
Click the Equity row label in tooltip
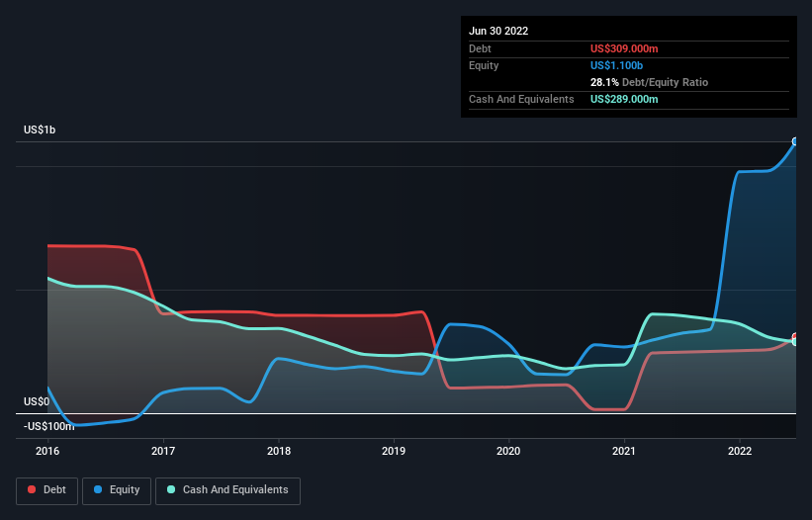coord(484,65)
